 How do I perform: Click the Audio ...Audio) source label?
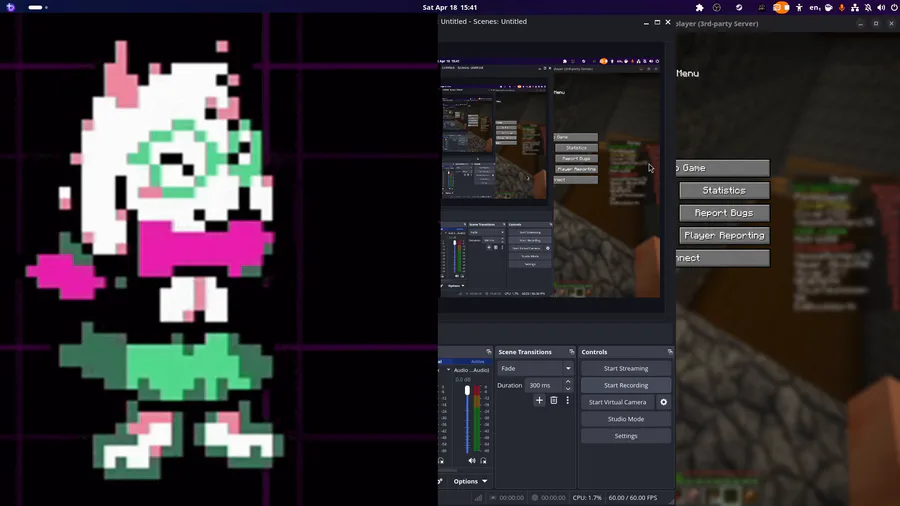tap(471, 370)
